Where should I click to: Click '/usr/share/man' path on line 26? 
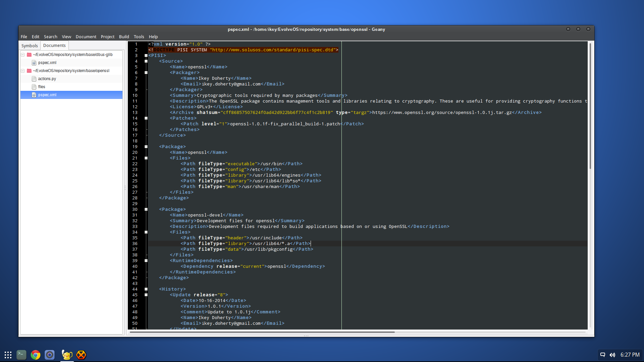click(x=260, y=187)
